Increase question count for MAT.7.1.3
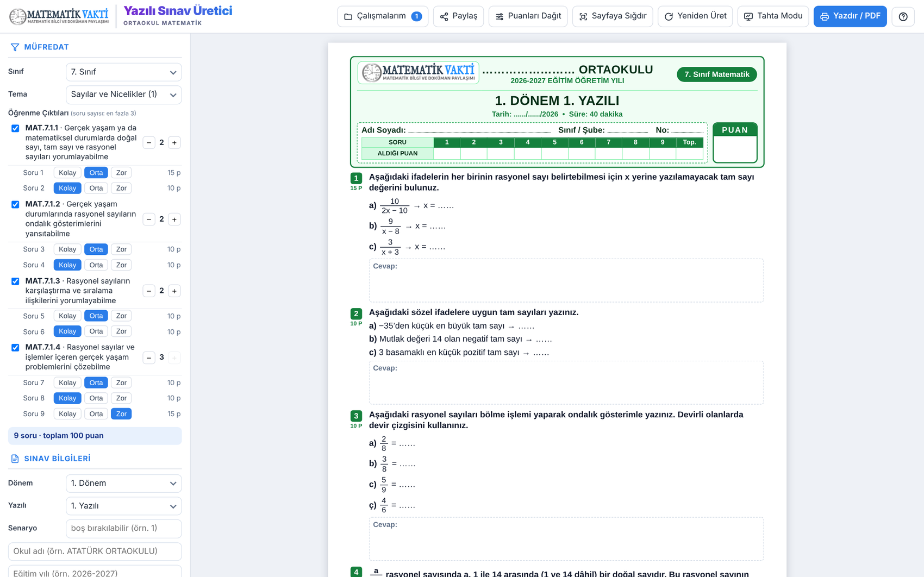Screen dimensions: 924x577 tap(174, 291)
